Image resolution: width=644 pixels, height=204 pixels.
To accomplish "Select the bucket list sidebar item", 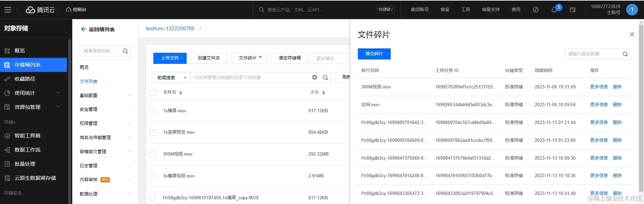I will pos(34,65).
